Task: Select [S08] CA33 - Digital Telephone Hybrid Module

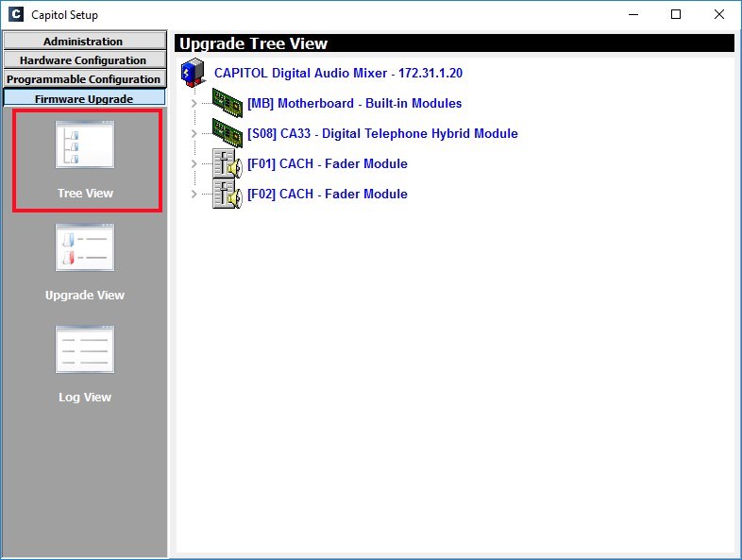Action: [382, 133]
